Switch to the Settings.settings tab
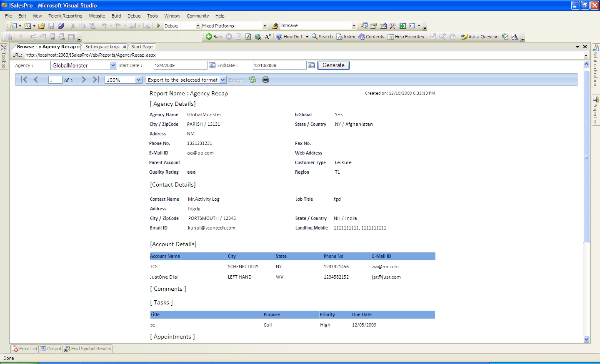600x364 pixels. (x=102, y=47)
